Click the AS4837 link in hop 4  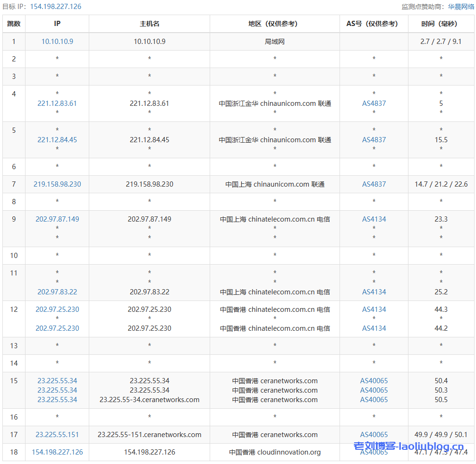click(374, 103)
